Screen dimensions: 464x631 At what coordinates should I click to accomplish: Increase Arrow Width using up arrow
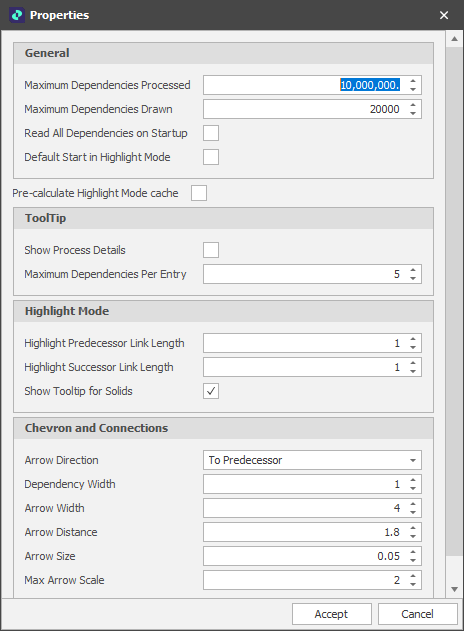[413, 504]
